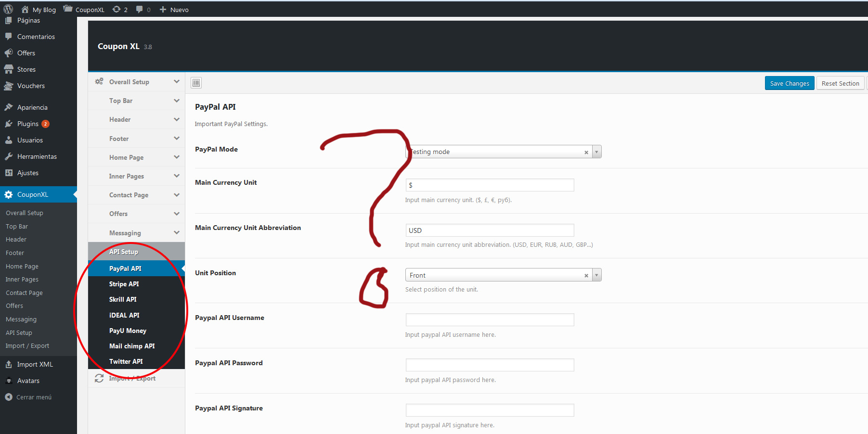Click the Offers megaphone icon
This screenshot has width=868, height=434.
pos(9,53)
